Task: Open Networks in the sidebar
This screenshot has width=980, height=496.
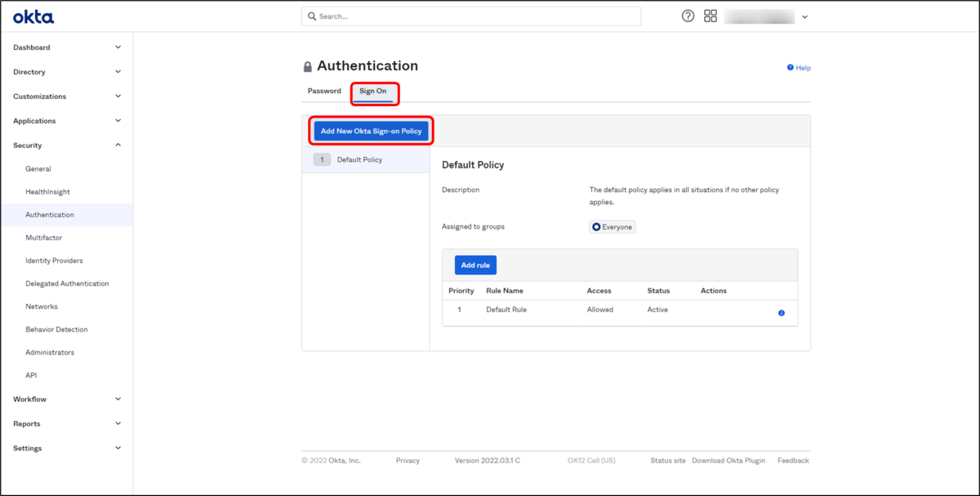Action: 42,306
